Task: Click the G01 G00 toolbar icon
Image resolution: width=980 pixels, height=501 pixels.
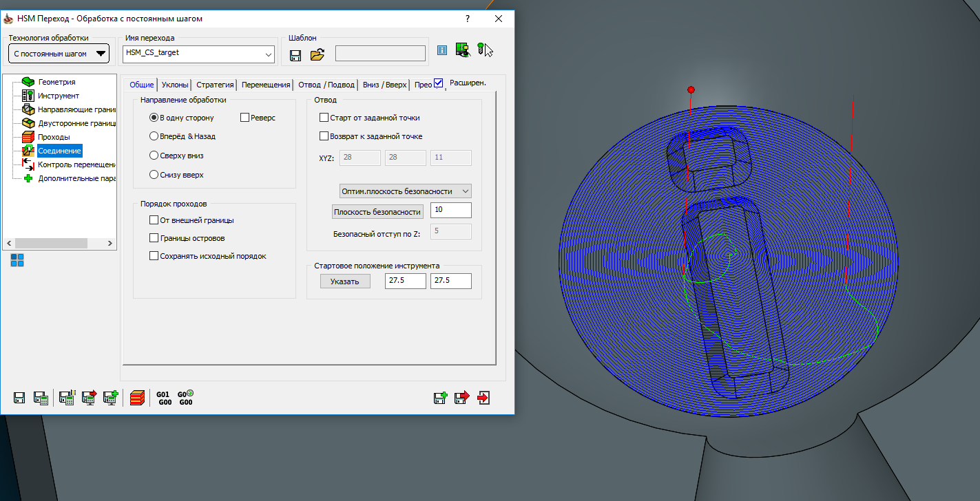Action: [164, 398]
